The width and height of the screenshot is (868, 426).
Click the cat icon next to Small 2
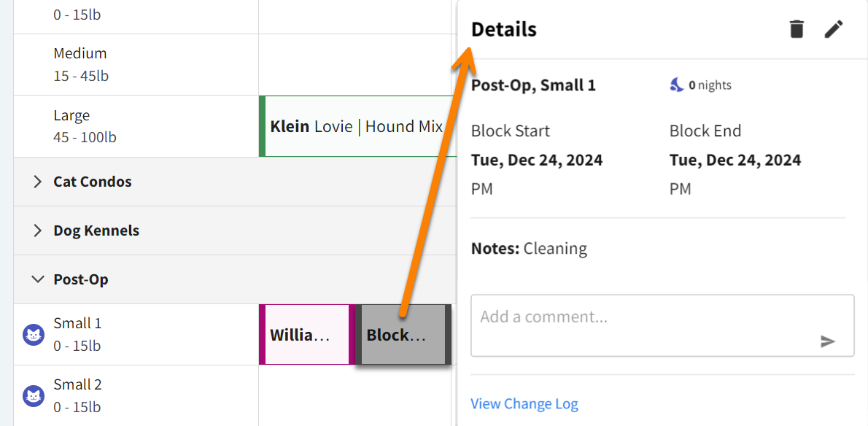pos(34,395)
